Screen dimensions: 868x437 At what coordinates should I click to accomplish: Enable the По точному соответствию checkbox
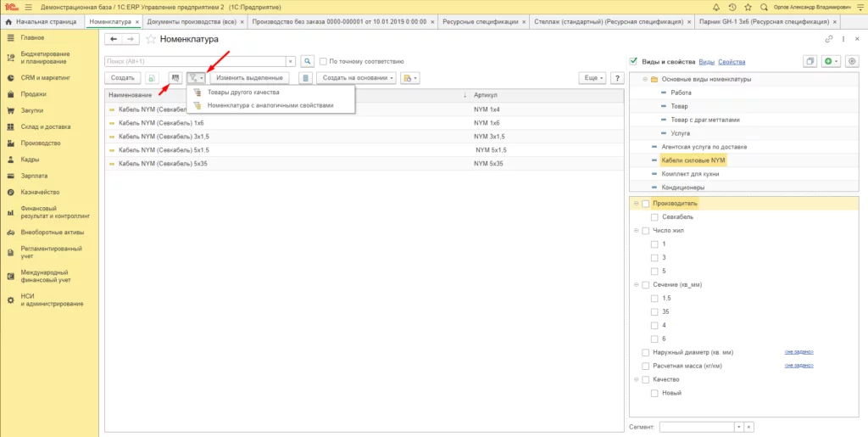pyautogui.click(x=323, y=61)
